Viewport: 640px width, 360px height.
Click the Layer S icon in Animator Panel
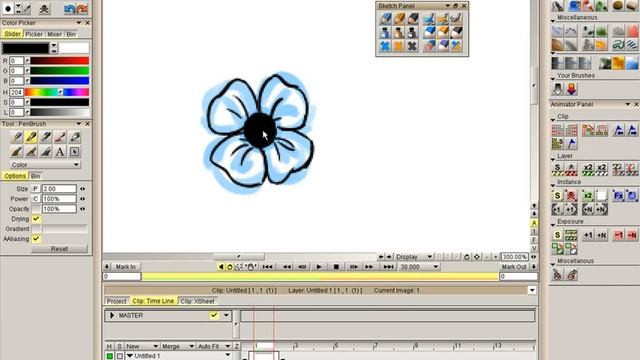point(558,169)
